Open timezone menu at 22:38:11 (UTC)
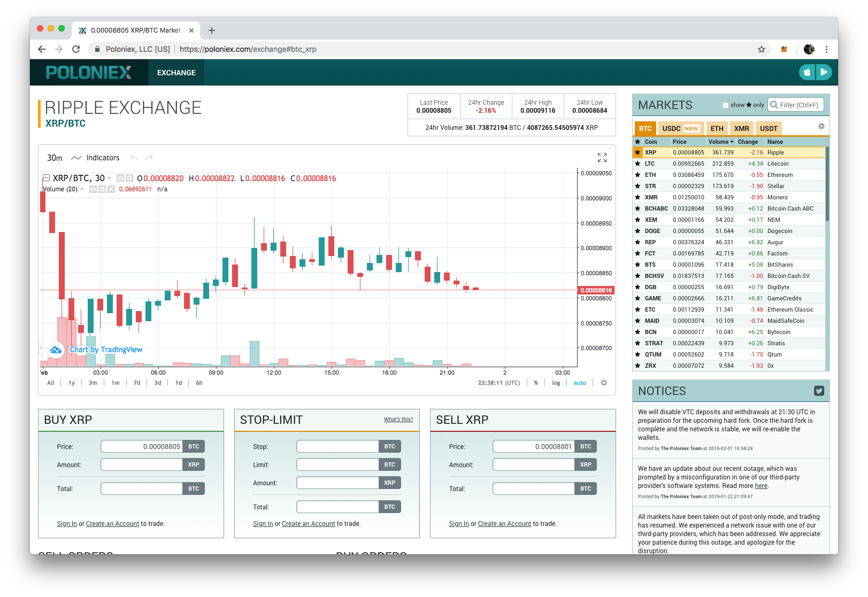The width and height of the screenshot is (868, 597). tap(499, 383)
